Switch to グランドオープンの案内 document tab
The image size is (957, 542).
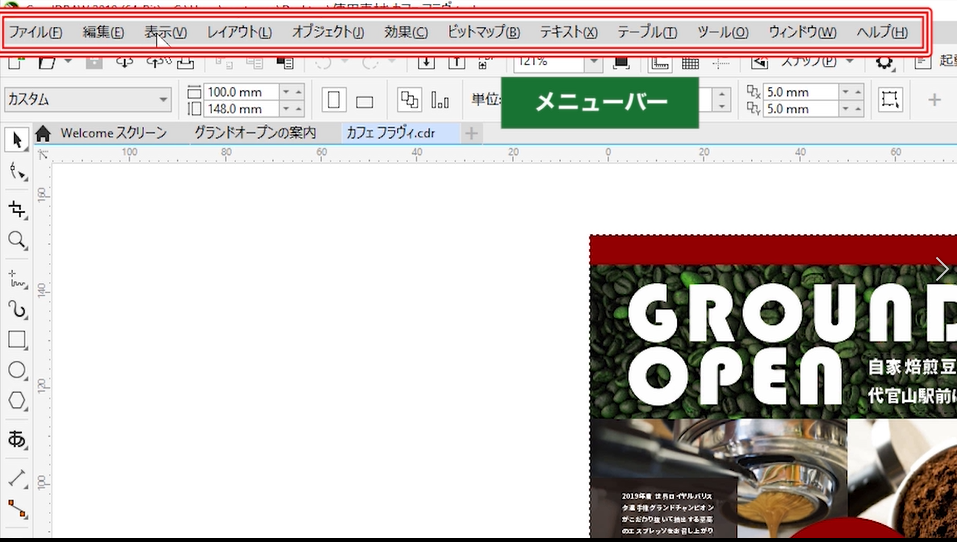coord(255,133)
